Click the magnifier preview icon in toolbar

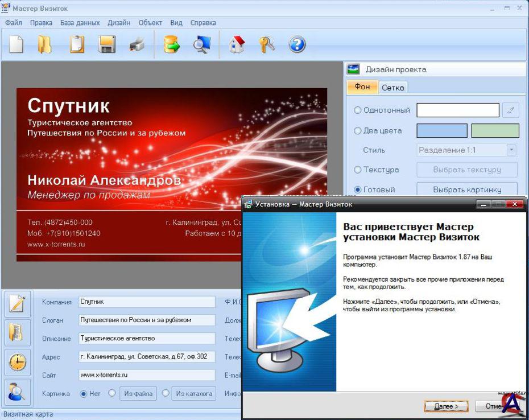coord(201,44)
